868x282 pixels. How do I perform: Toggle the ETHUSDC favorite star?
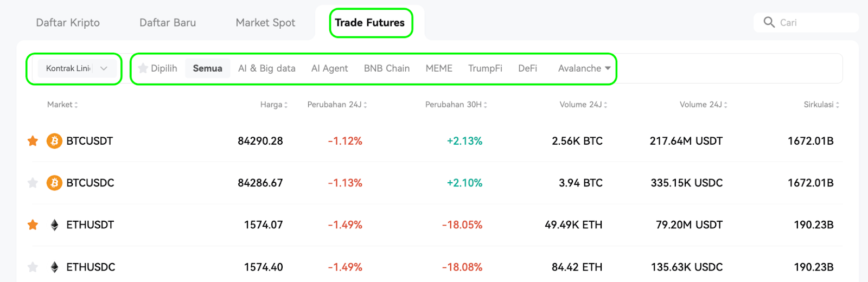tap(33, 267)
